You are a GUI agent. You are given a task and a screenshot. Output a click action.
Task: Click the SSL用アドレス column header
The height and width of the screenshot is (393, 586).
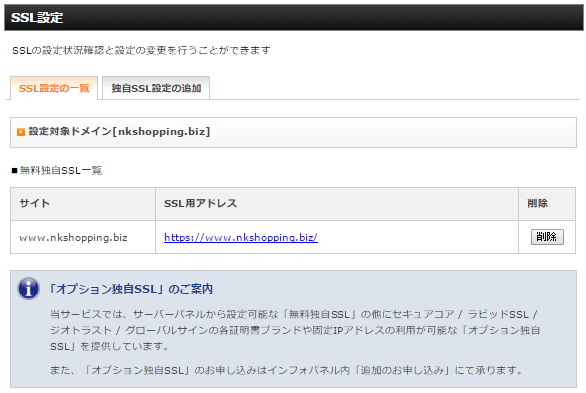337,204
